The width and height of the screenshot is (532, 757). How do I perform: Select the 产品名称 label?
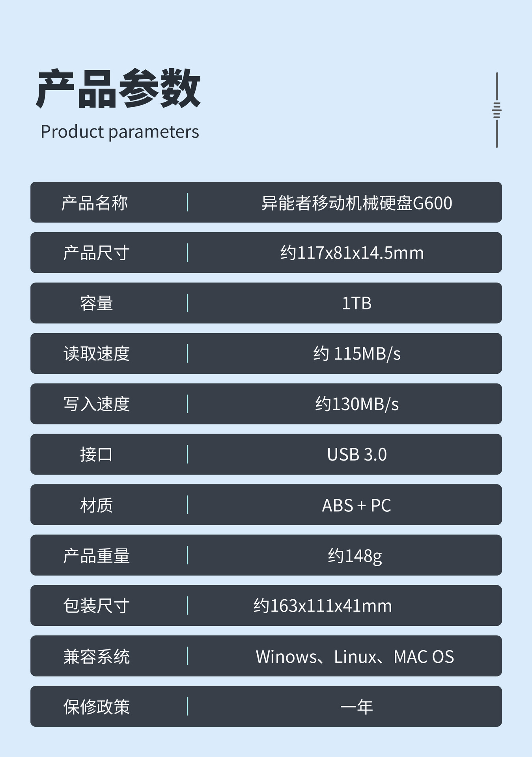[x=95, y=203]
